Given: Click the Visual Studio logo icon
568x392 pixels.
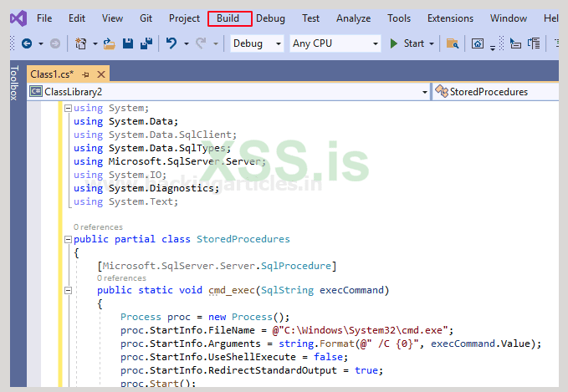Looking at the screenshot, I should tap(18, 18).
